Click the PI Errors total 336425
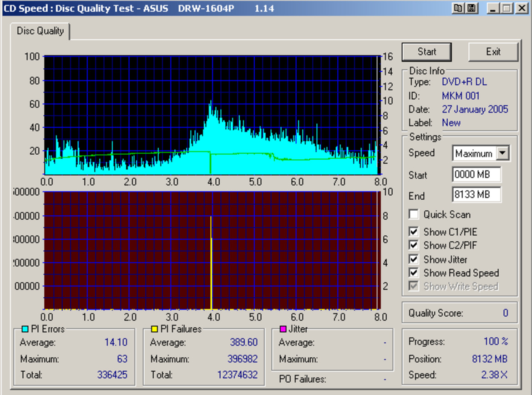 (x=112, y=375)
